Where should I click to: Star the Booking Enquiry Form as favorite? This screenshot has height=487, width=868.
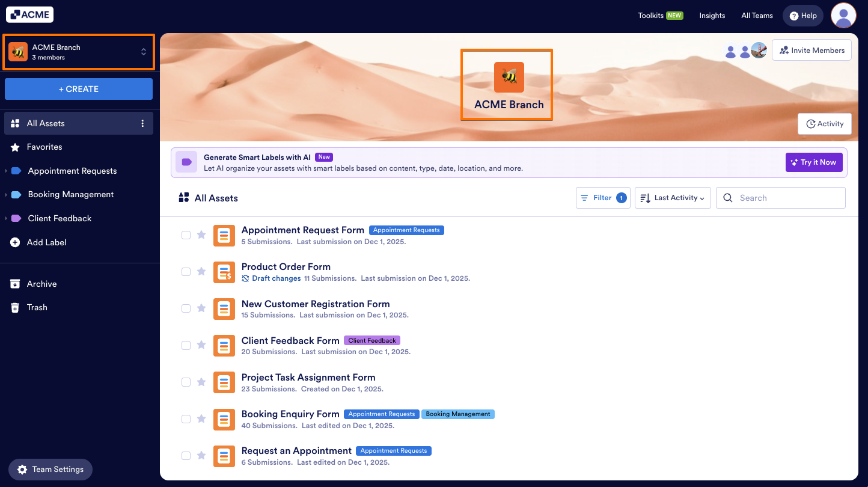pos(201,418)
